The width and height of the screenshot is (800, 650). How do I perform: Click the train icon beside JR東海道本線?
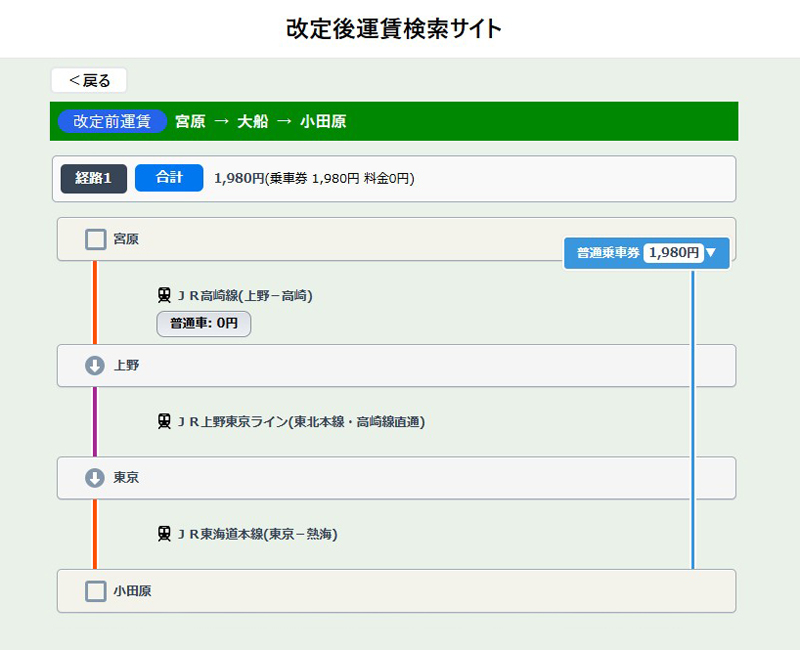coord(165,534)
